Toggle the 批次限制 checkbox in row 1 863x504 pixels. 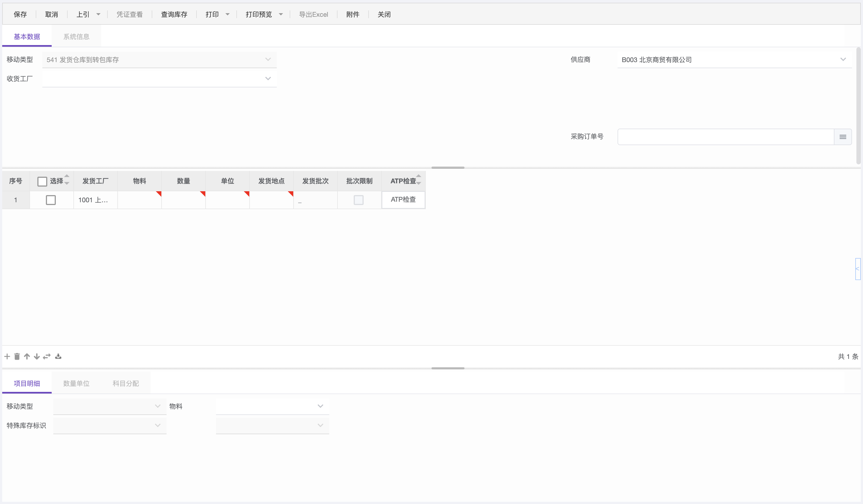click(x=359, y=200)
